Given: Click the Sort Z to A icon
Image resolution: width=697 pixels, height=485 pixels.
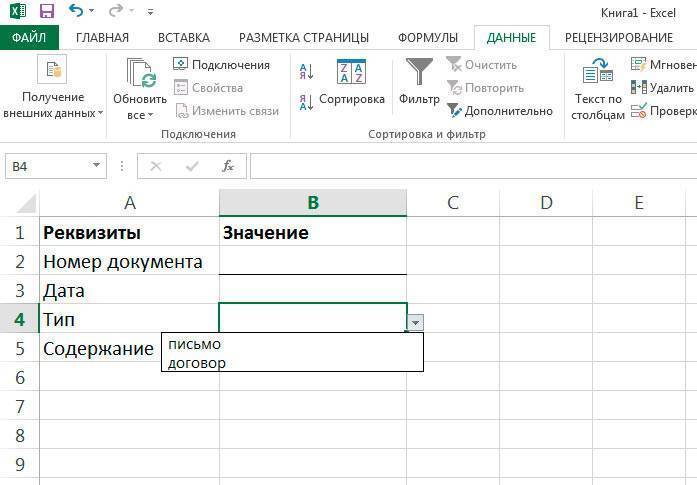Looking at the screenshot, I should tap(306, 101).
